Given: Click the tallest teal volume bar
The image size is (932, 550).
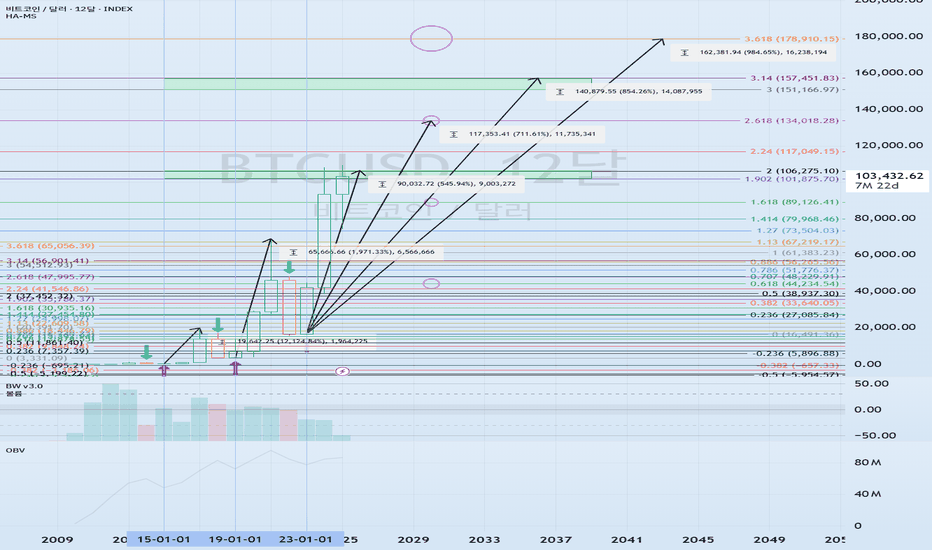Looking at the screenshot, I should click(111, 412).
